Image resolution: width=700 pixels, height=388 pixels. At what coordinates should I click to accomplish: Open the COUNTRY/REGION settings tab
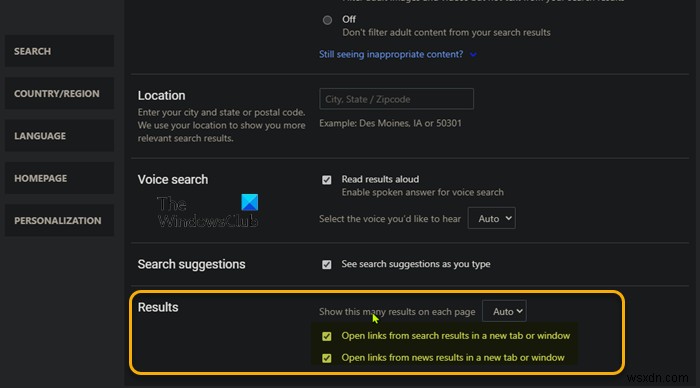click(x=59, y=93)
